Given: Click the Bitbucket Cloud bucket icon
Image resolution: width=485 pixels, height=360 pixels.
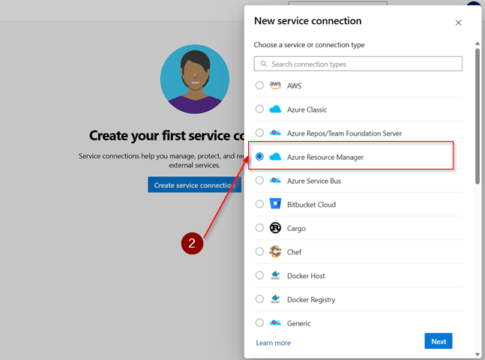Looking at the screenshot, I should (275, 204).
